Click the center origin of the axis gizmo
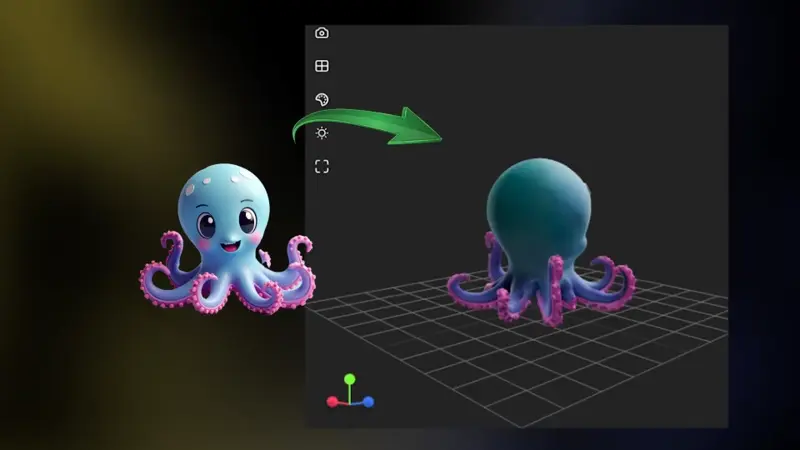Viewport: 800px width, 450px height. point(350,400)
